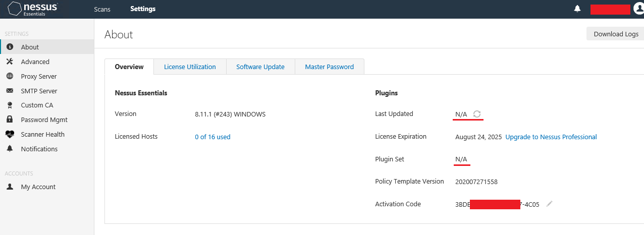Click the SMTP Server envelope icon

pos(10,91)
